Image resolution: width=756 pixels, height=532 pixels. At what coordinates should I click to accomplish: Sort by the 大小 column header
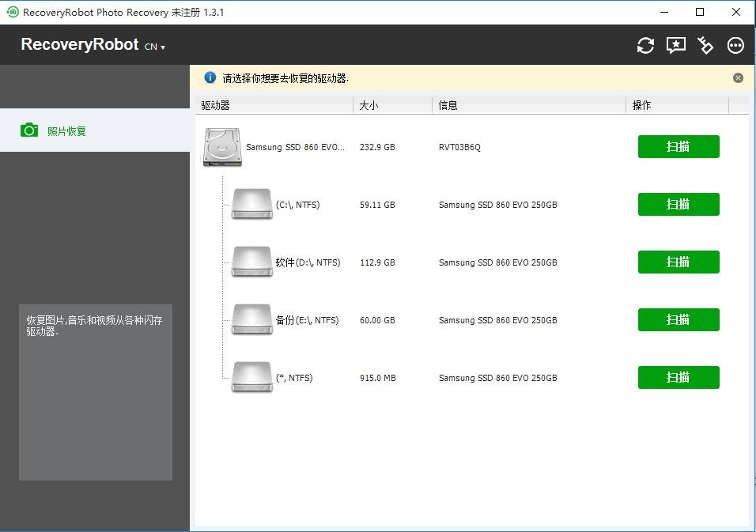pos(392,105)
